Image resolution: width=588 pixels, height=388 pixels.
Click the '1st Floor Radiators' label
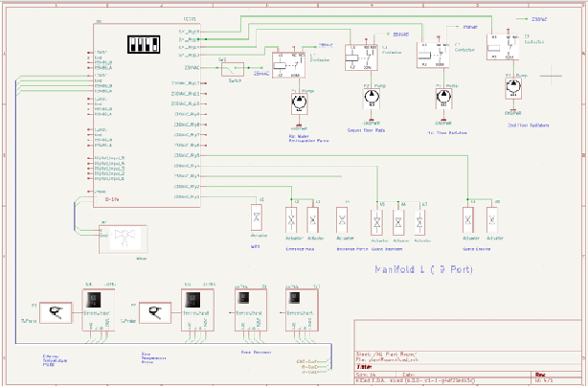coord(446,133)
